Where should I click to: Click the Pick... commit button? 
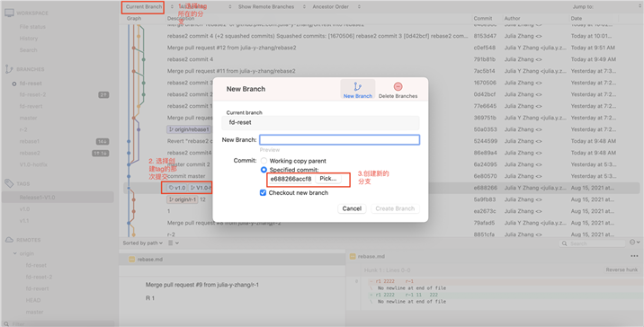[x=327, y=179]
